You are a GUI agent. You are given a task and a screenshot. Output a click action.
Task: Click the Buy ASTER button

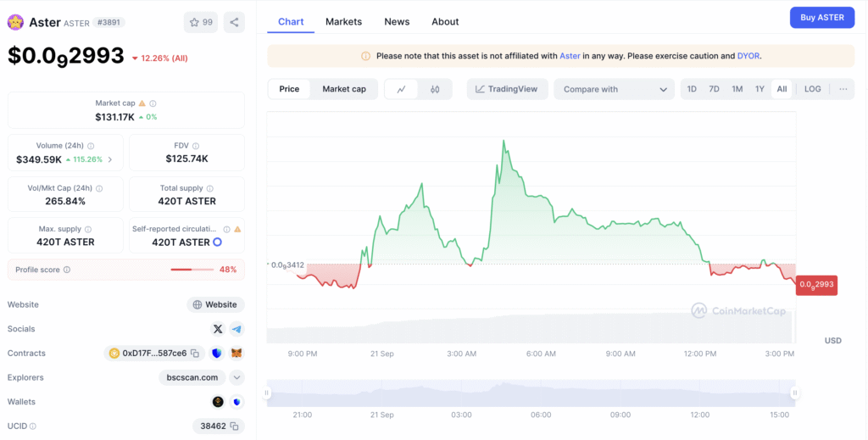[821, 18]
